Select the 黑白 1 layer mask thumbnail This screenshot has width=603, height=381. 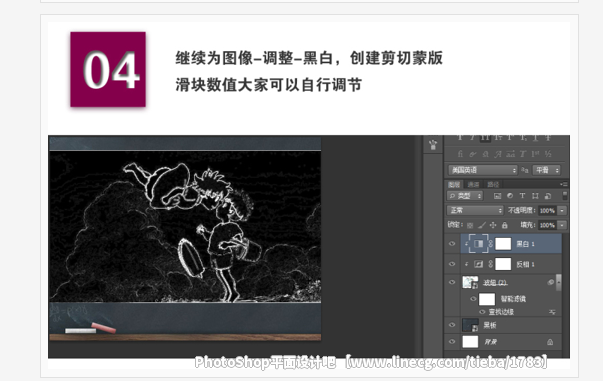pyautogui.click(x=503, y=244)
